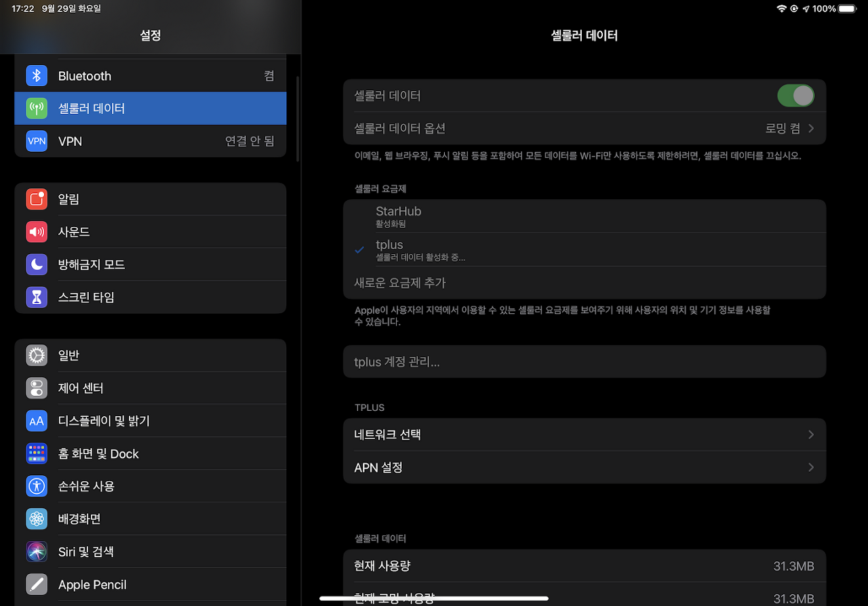Open 디스플레이 및 밝기 settings
868x606 pixels.
[x=151, y=421]
